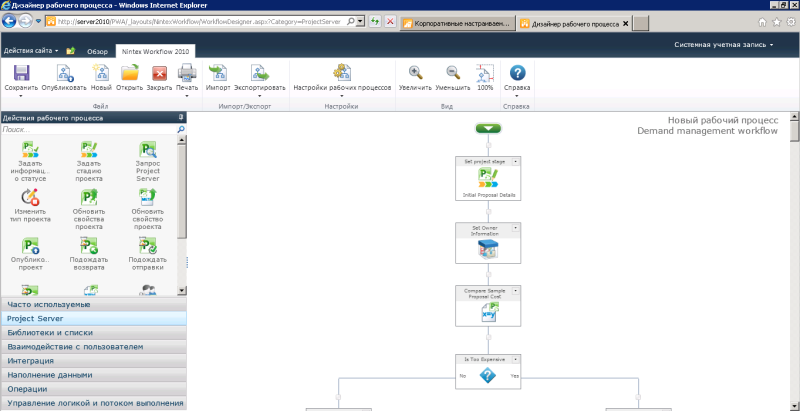The width and height of the screenshot is (800, 411).
Task: Click the Compare Sample Proposal Cost icon
Action: (489, 312)
